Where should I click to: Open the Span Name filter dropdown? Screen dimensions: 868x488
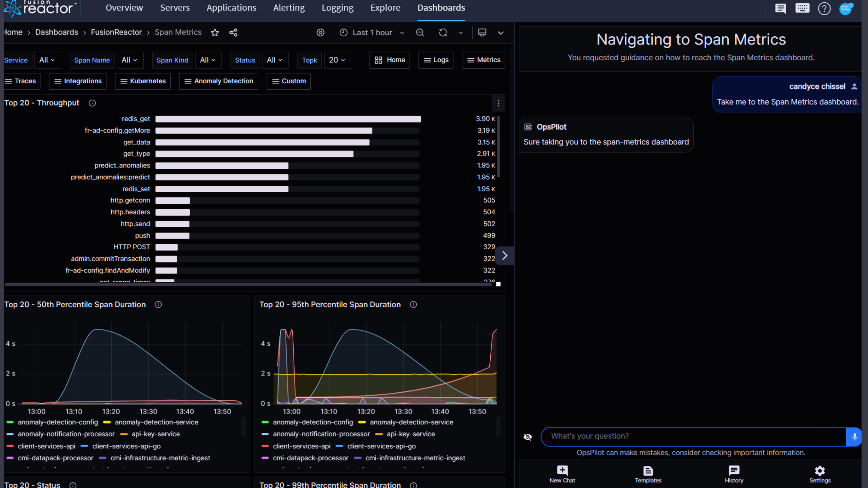tap(130, 60)
